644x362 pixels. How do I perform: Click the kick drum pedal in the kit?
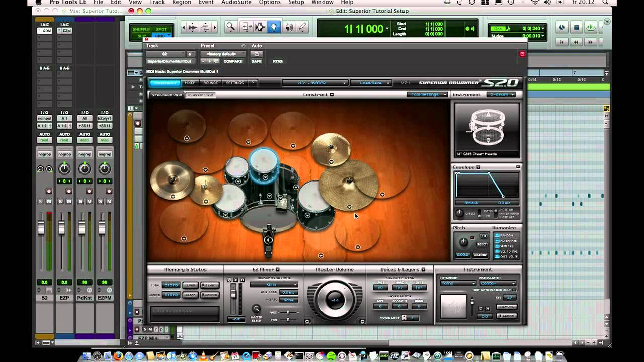(269, 240)
